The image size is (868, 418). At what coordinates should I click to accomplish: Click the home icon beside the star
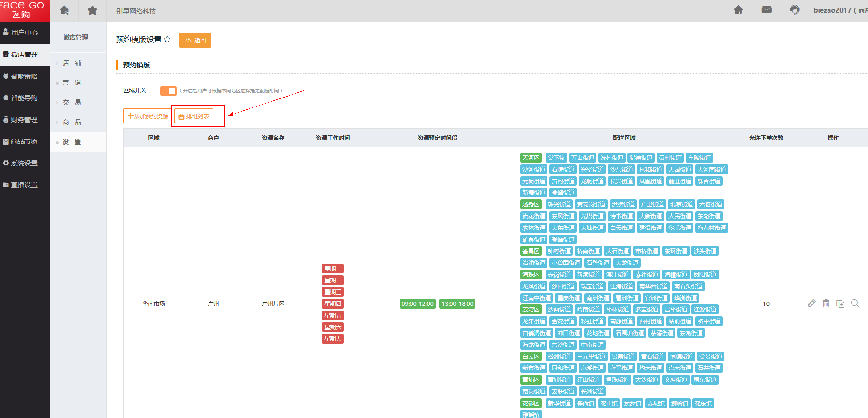[x=64, y=10]
